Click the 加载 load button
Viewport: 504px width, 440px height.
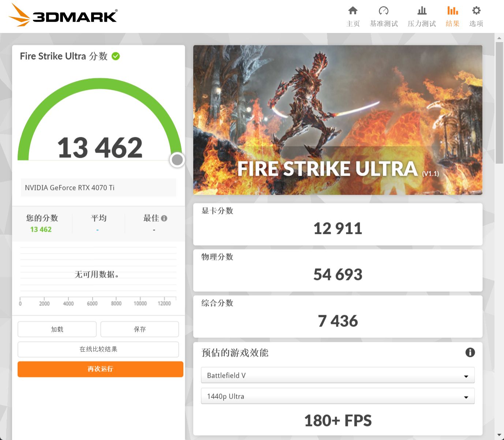(x=57, y=329)
